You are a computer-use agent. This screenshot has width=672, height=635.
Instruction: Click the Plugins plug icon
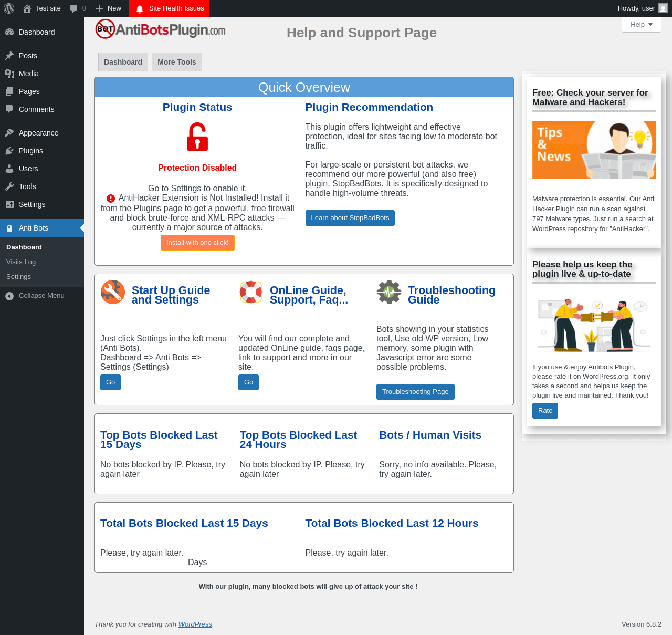(9, 151)
